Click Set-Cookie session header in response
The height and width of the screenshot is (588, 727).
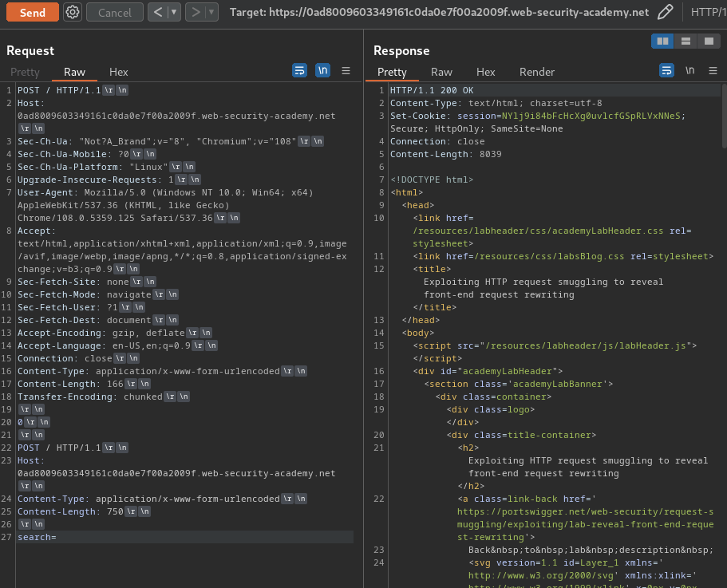coord(537,122)
